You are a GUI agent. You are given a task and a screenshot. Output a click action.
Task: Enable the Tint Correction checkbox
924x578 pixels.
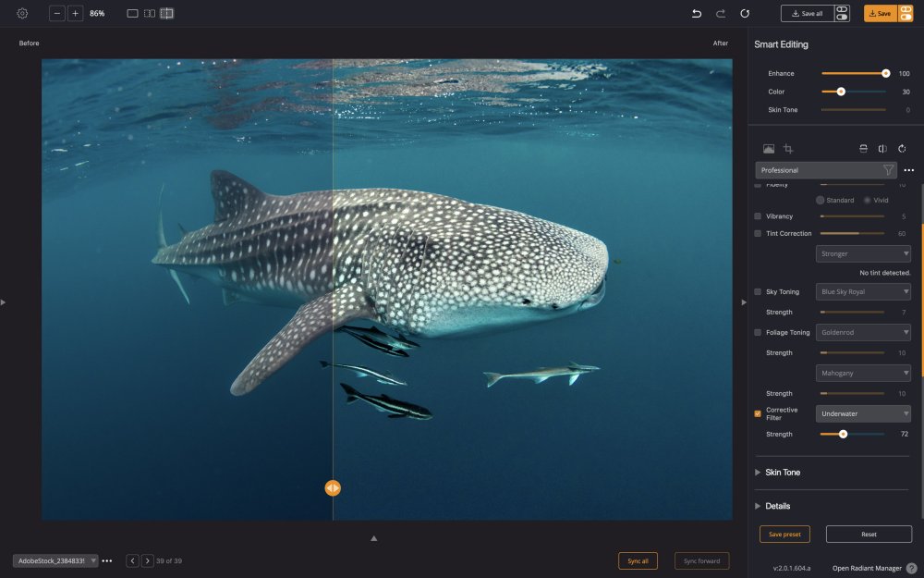[x=758, y=234]
